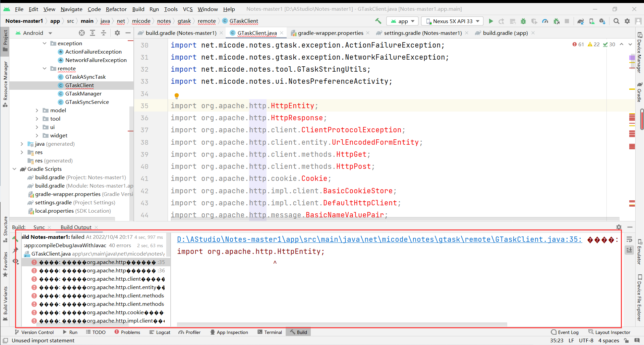Expand the tool package
This screenshot has height=345, width=644.
coord(37,119)
